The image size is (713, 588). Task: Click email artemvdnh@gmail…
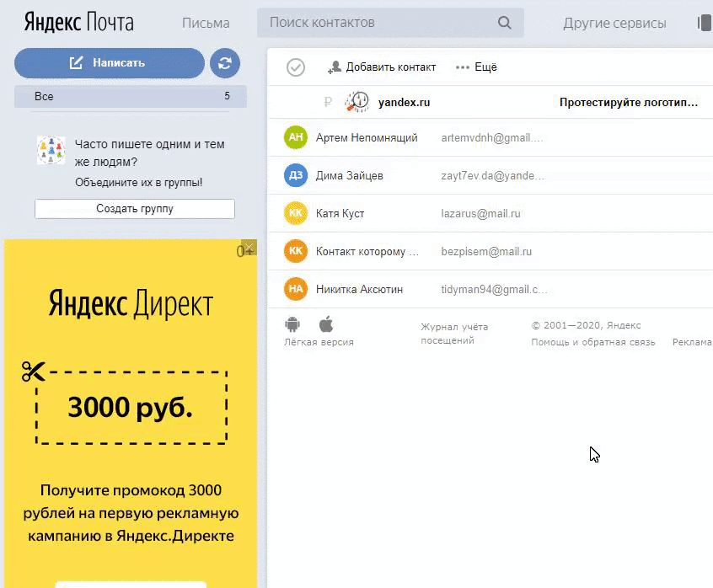point(492,137)
